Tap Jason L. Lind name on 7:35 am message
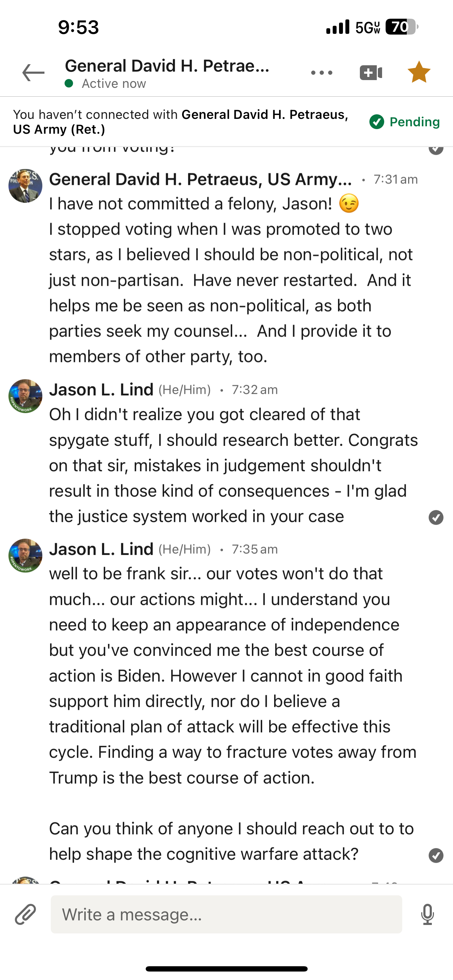The image size is (453, 980). click(x=101, y=549)
